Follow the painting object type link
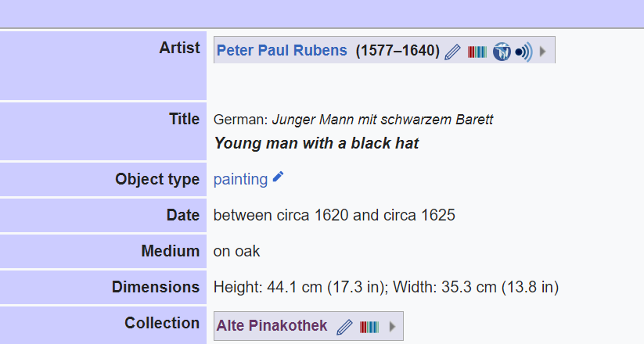 click(x=241, y=179)
